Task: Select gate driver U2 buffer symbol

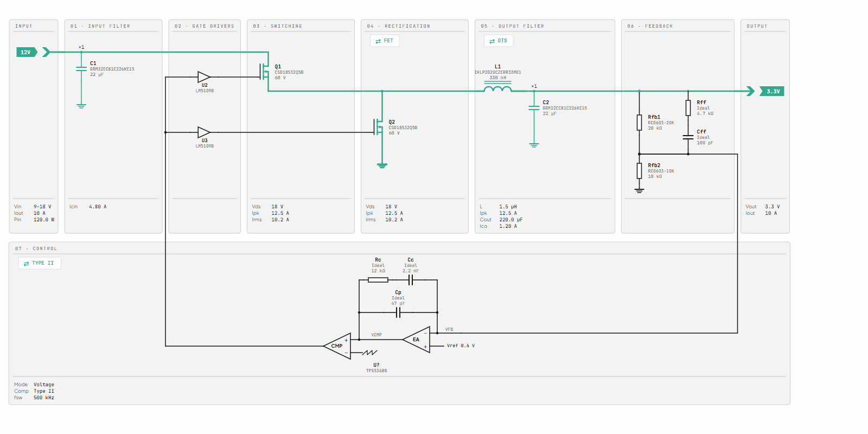Action: pyautogui.click(x=204, y=77)
